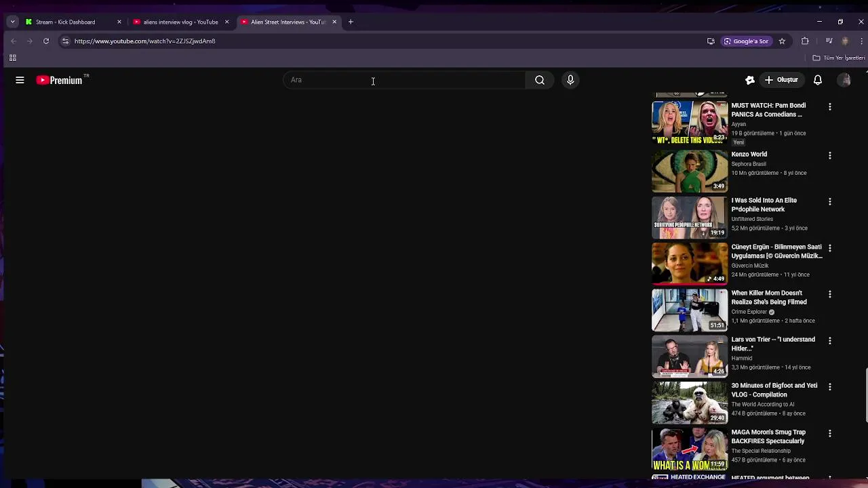Select the Alien Street Interviews tab

coord(288,22)
